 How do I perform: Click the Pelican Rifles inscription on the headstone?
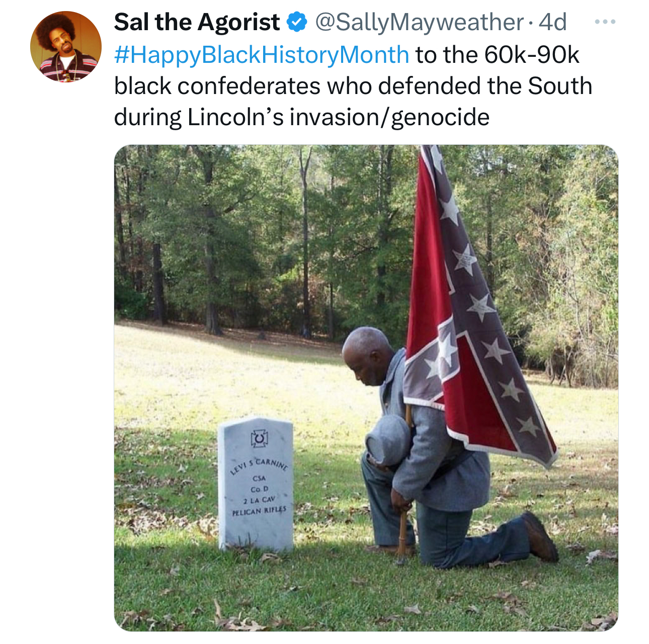pyautogui.click(x=259, y=510)
